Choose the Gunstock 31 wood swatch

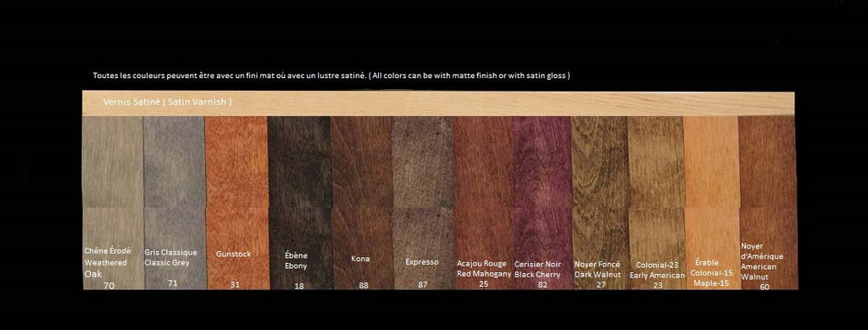pyautogui.click(x=237, y=203)
